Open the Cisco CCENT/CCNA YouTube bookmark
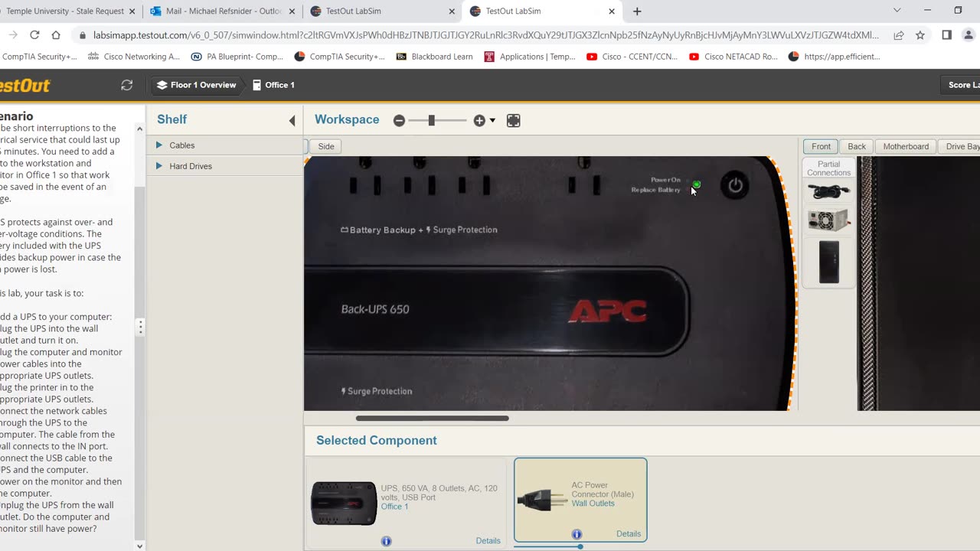Screen dimensions: 980x551 coord(632,57)
